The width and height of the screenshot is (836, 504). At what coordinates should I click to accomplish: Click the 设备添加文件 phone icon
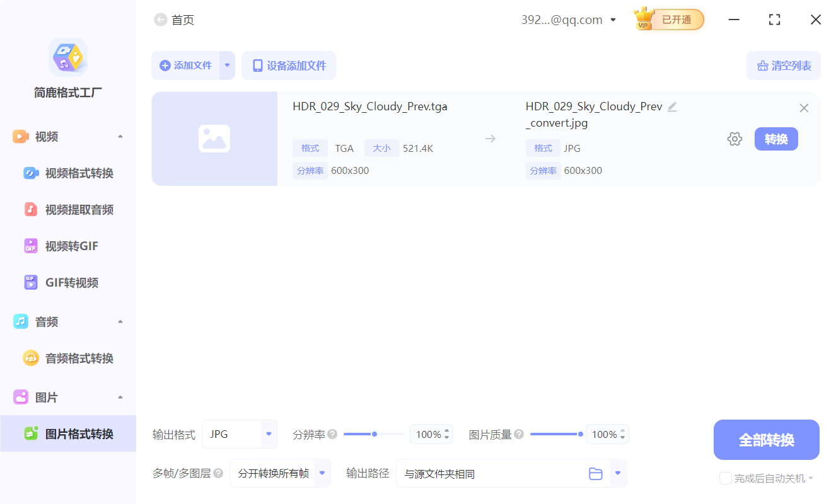point(258,65)
